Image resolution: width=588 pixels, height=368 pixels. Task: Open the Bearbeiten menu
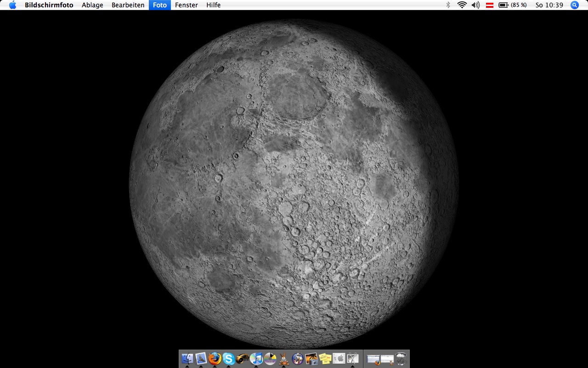tap(128, 5)
